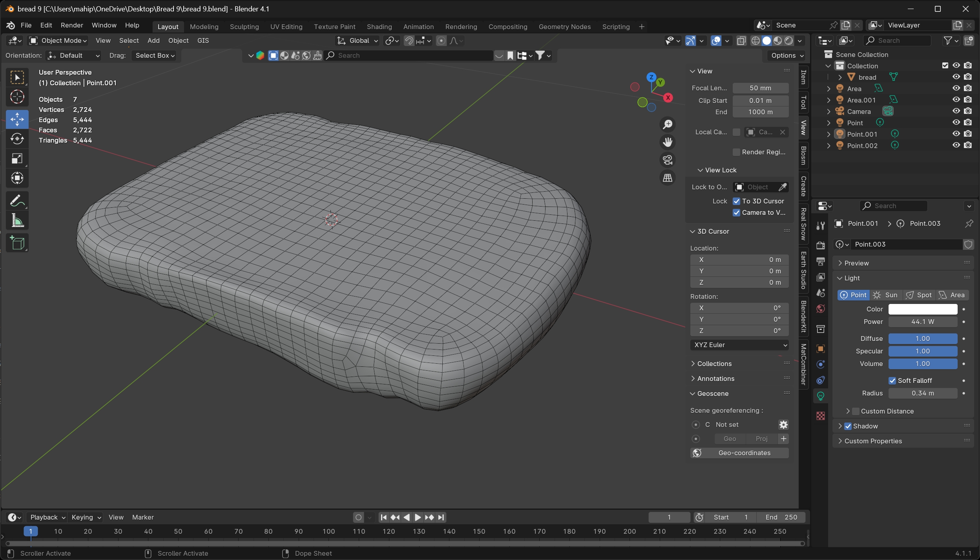This screenshot has width=980, height=560.
Task: Open the World properties tab
Action: pos(820,309)
